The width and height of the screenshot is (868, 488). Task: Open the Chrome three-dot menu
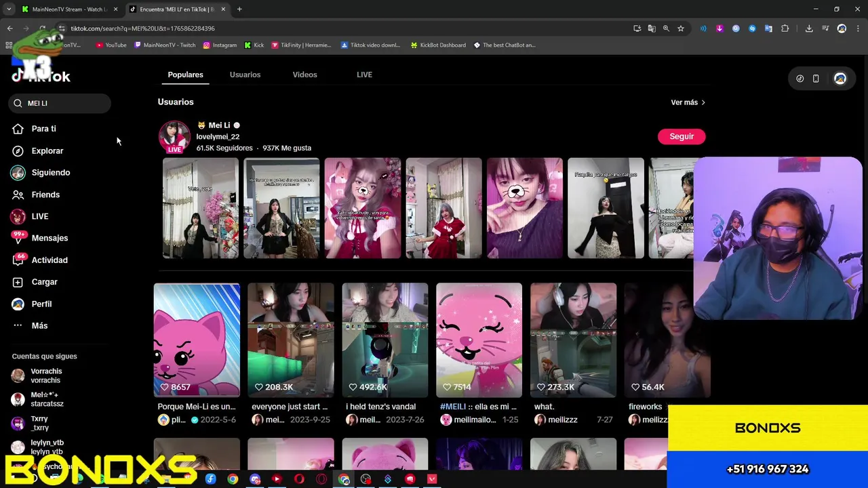click(858, 28)
